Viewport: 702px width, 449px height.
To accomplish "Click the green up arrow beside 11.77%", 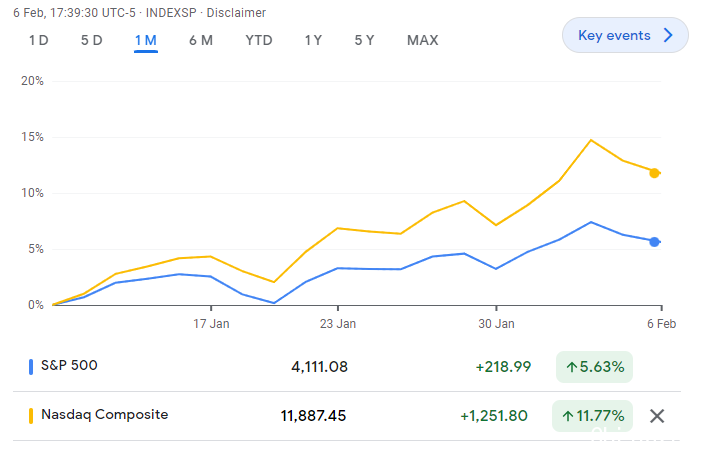I will coord(568,416).
